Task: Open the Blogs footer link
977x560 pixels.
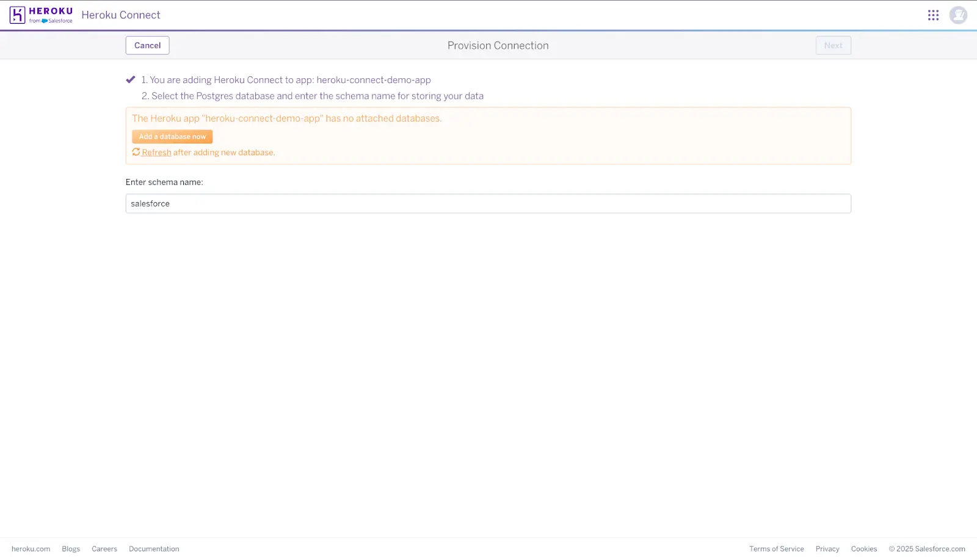Action: pos(70,548)
